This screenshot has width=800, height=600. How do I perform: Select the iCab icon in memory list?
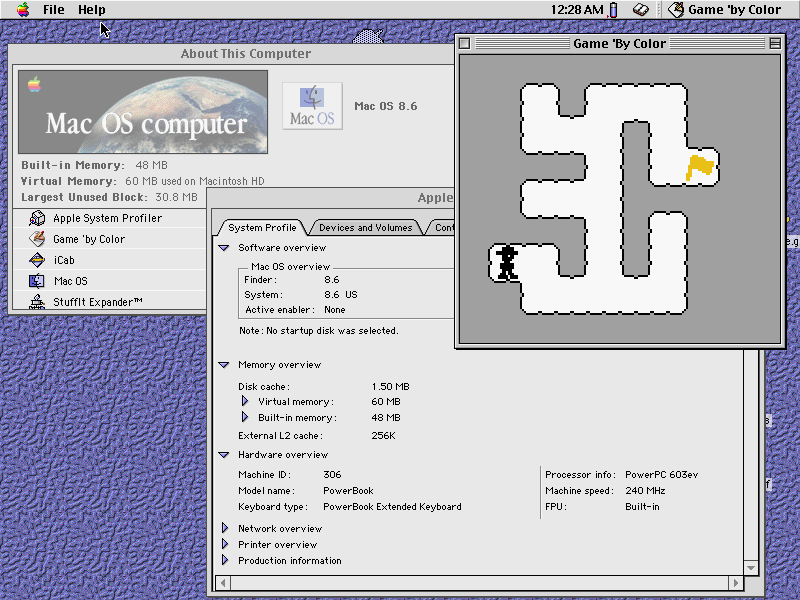37,260
